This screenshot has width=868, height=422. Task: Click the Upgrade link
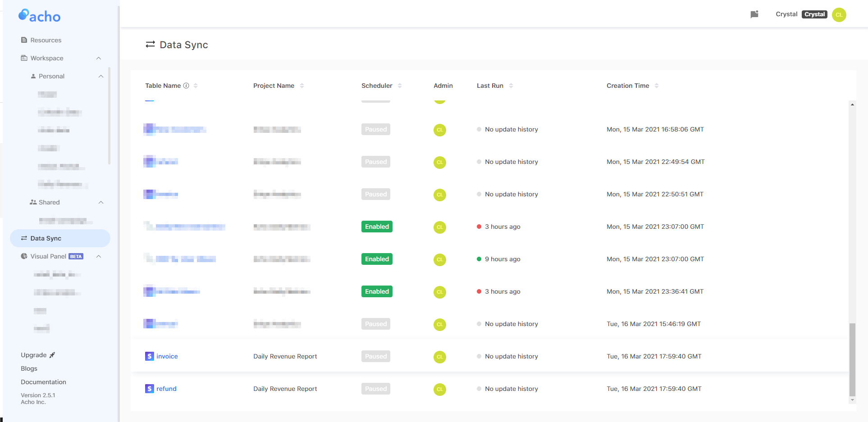click(x=38, y=355)
